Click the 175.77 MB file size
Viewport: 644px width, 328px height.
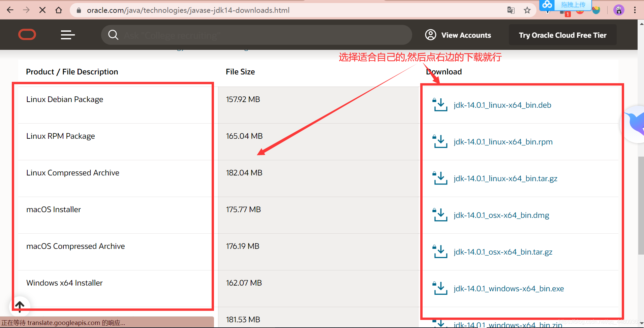(243, 209)
